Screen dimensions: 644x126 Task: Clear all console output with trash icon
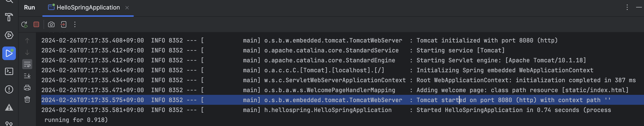coord(27,100)
